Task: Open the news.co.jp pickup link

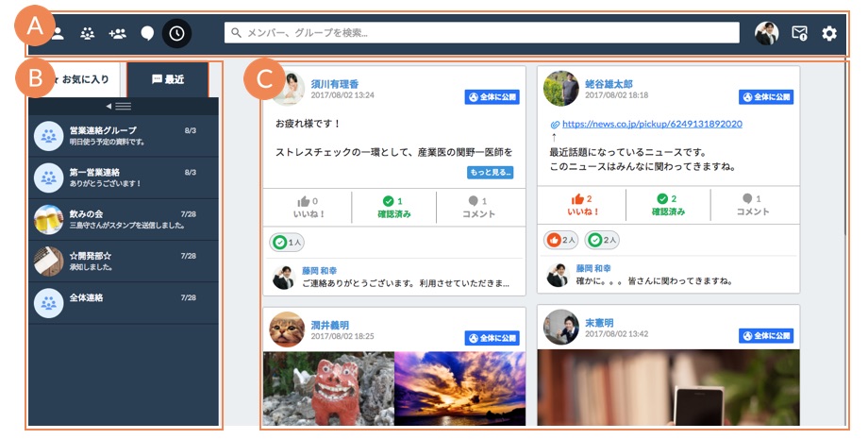Action: click(x=651, y=124)
